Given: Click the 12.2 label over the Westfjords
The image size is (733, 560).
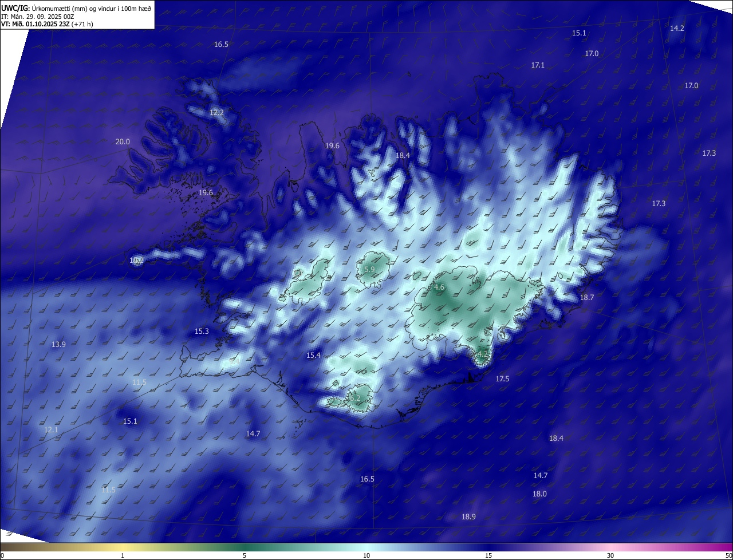Looking at the screenshot, I should (x=216, y=113).
